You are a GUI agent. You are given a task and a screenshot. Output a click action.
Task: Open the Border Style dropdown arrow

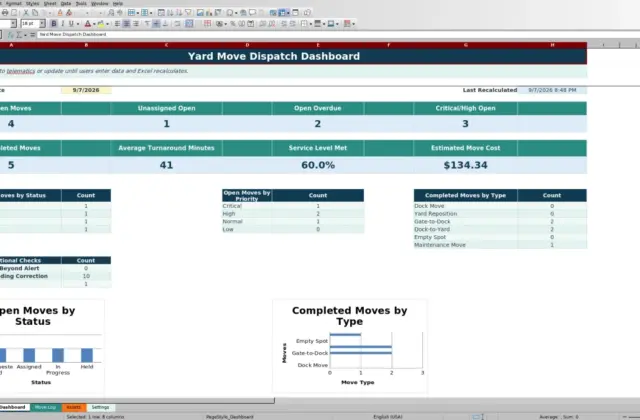click(x=324, y=24)
